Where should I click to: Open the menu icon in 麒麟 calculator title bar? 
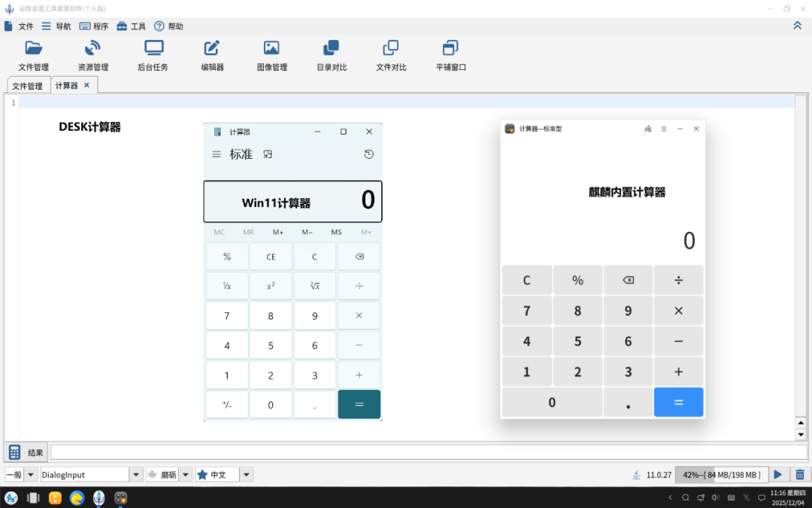click(x=663, y=129)
